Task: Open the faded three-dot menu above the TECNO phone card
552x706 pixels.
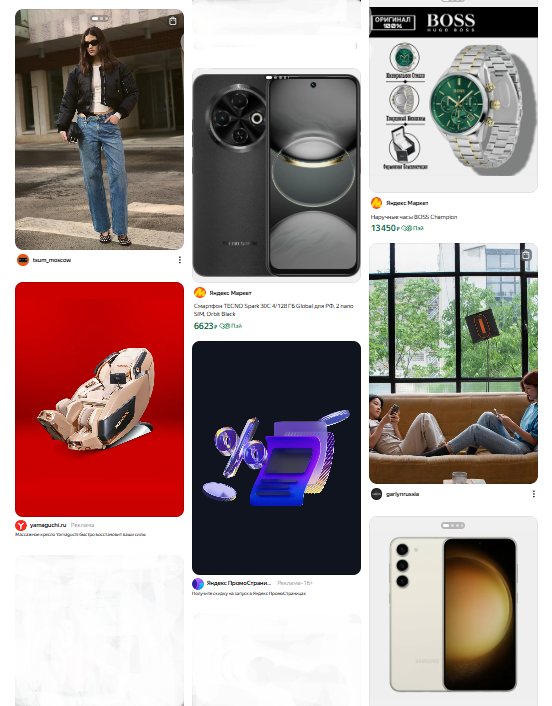Action: pyautogui.click(x=356, y=45)
